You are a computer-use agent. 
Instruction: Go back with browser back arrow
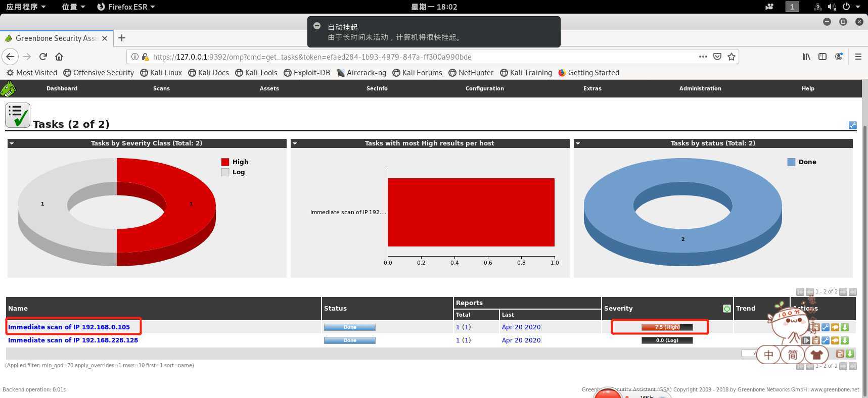point(10,57)
